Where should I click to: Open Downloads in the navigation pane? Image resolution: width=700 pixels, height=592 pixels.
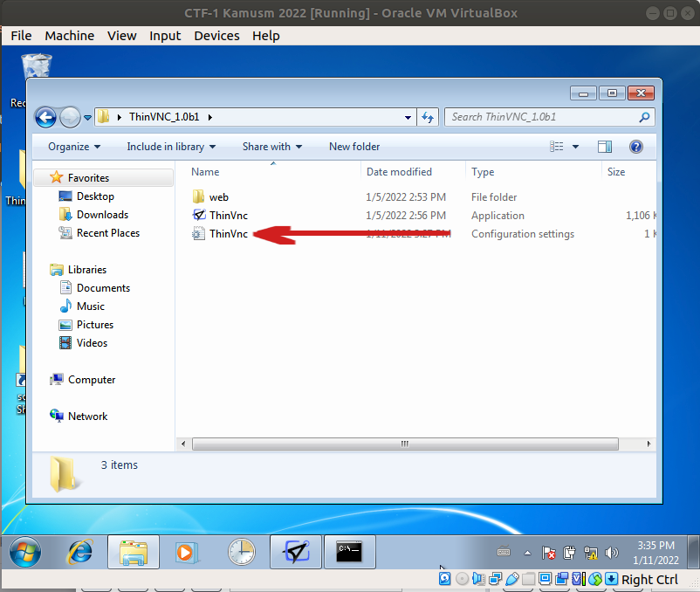(102, 215)
